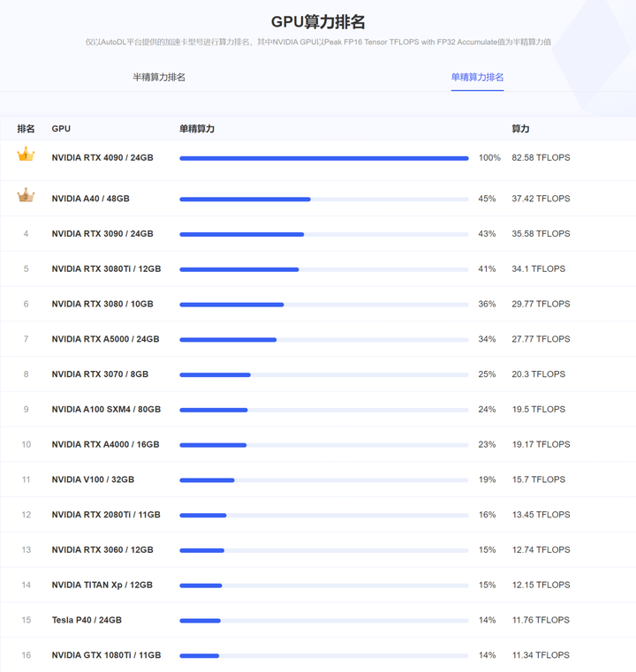Click the NVIDIA TITAN Xp / 12GB entry
Image resolution: width=636 pixels, height=672 pixels.
point(102,585)
